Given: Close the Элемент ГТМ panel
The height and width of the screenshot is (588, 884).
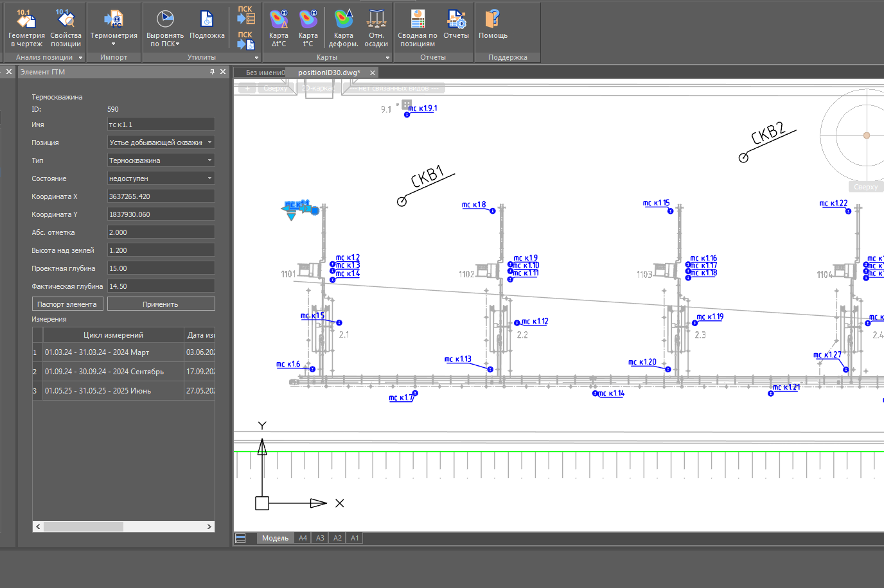Looking at the screenshot, I should click(x=223, y=72).
